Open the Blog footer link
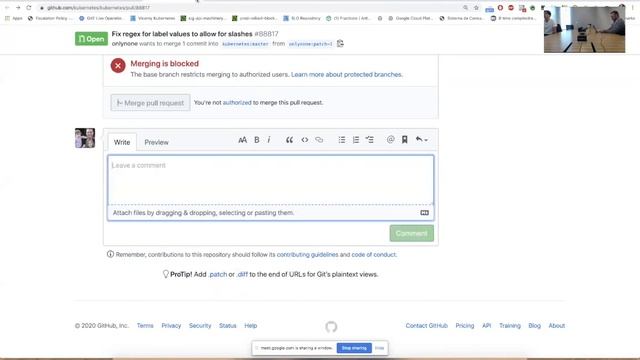Screen dimensions: 640x360 click(x=534, y=326)
